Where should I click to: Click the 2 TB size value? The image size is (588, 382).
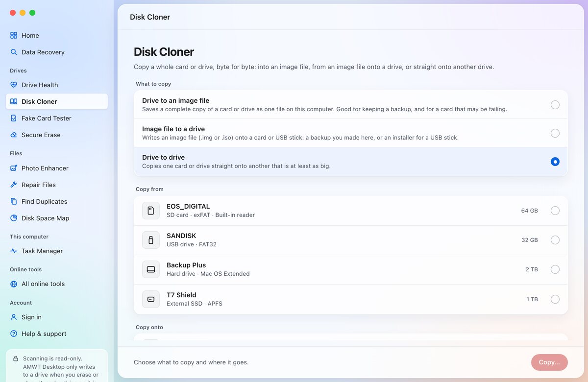[x=532, y=269]
